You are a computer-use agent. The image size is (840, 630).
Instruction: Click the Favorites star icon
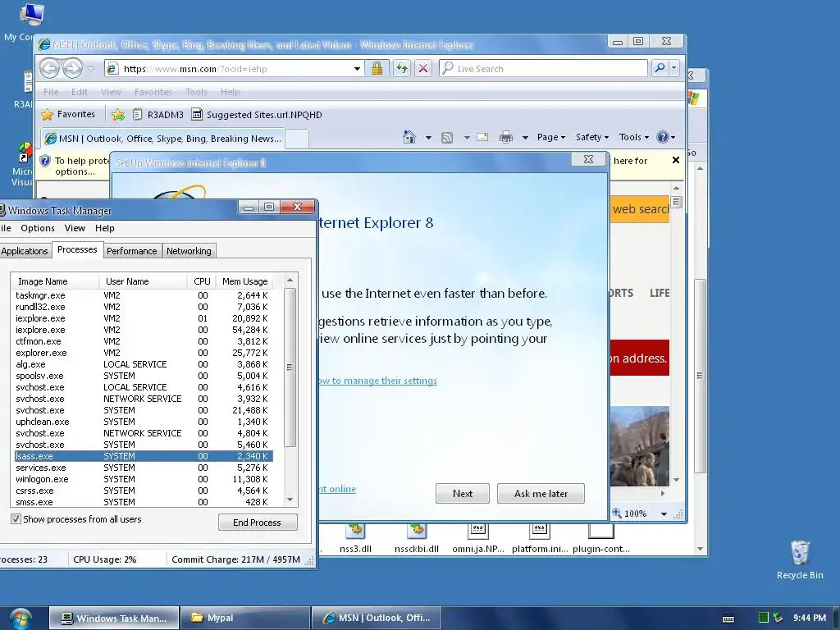point(47,115)
